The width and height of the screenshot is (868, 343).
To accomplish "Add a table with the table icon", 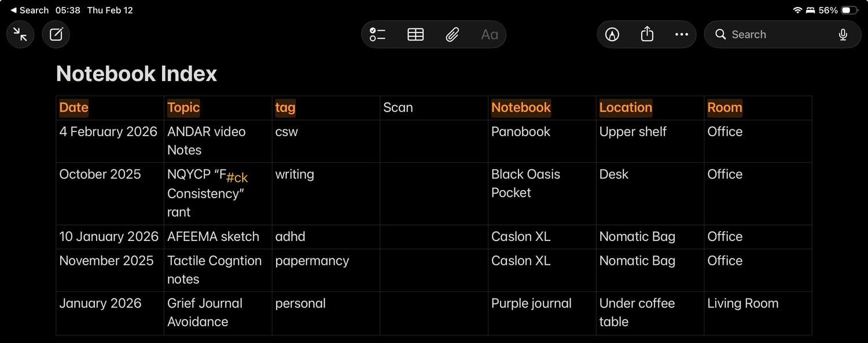I will click(x=415, y=35).
